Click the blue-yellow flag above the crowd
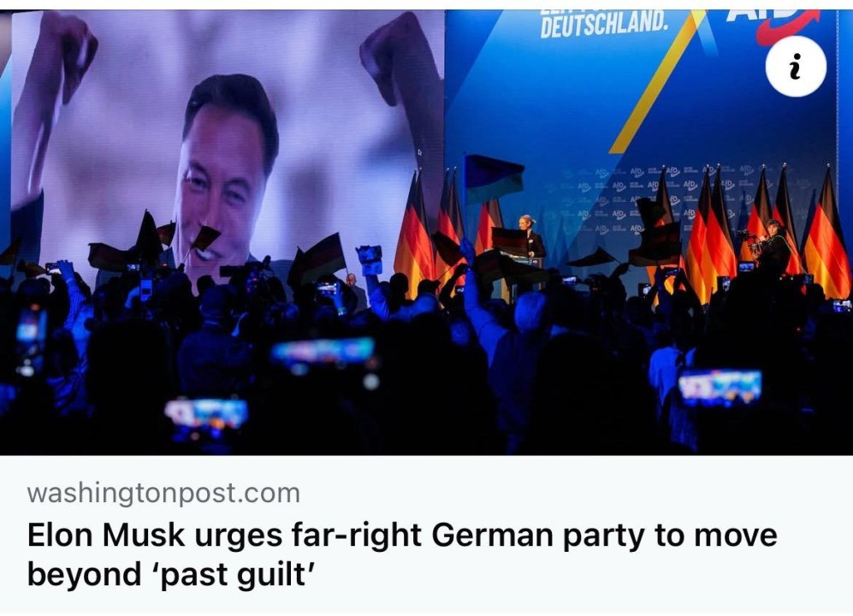The image size is (853, 616). (494, 177)
